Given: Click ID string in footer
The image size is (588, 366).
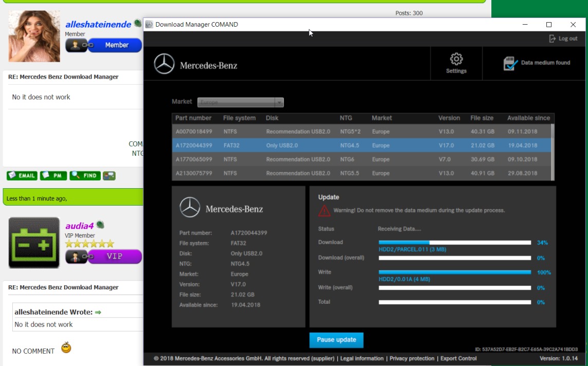Looking at the screenshot, I should pos(526,349).
